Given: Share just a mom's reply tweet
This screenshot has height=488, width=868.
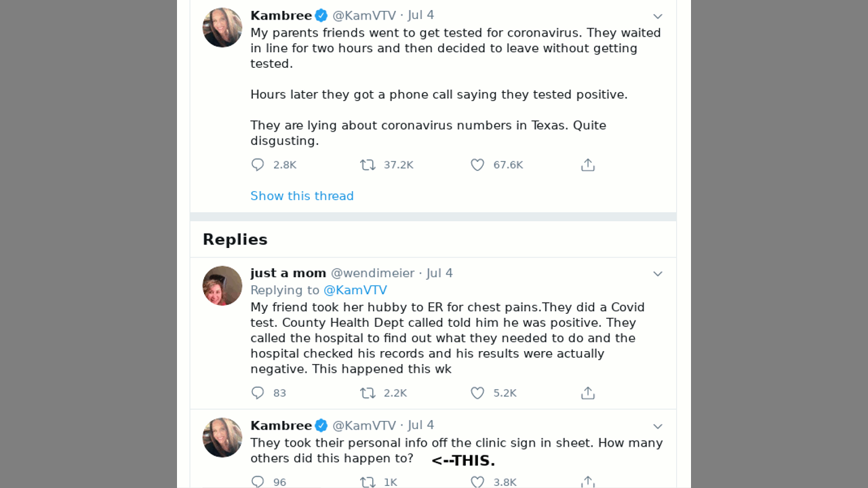Looking at the screenshot, I should (x=588, y=392).
